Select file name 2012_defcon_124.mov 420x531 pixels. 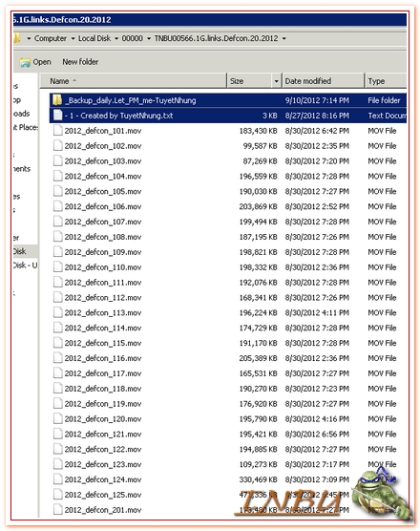103,479
